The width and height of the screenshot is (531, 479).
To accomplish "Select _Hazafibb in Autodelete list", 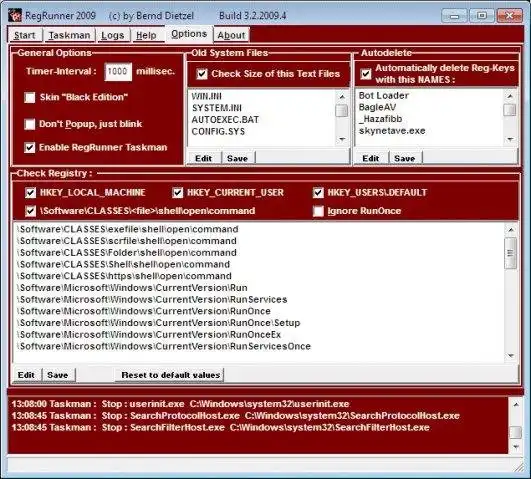I will [x=381, y=119].
